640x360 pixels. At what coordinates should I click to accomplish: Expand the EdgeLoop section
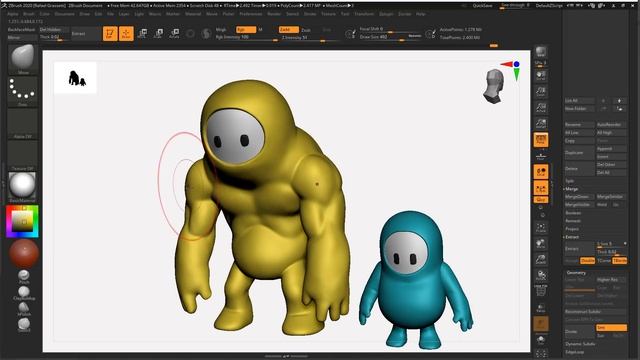[575, 352]
